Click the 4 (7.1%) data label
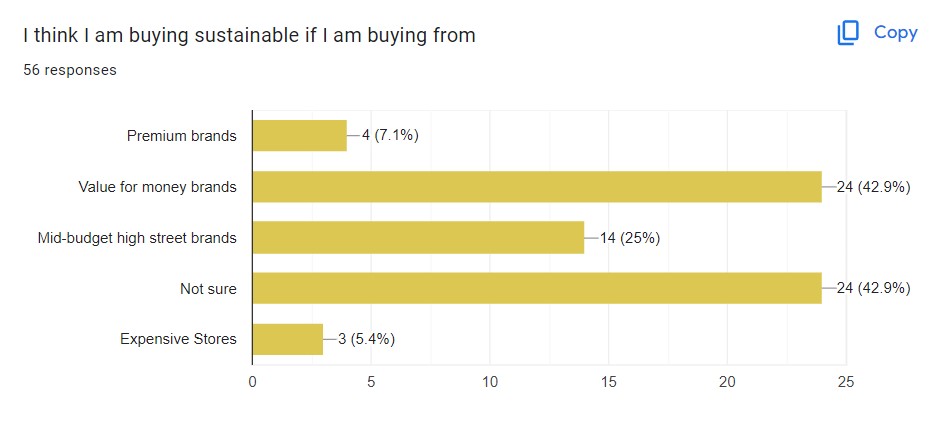Viewport: 933px width, 423px height. 390,136
